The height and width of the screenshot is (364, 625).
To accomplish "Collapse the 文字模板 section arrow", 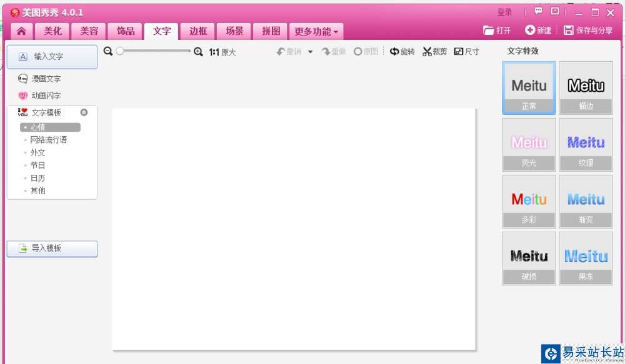I will pos(84,112).
